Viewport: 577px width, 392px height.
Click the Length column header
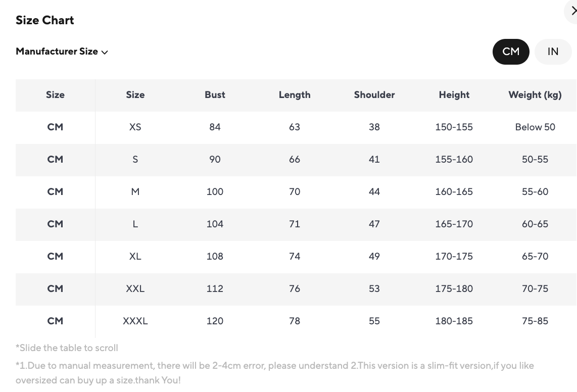tap(295, 95)
